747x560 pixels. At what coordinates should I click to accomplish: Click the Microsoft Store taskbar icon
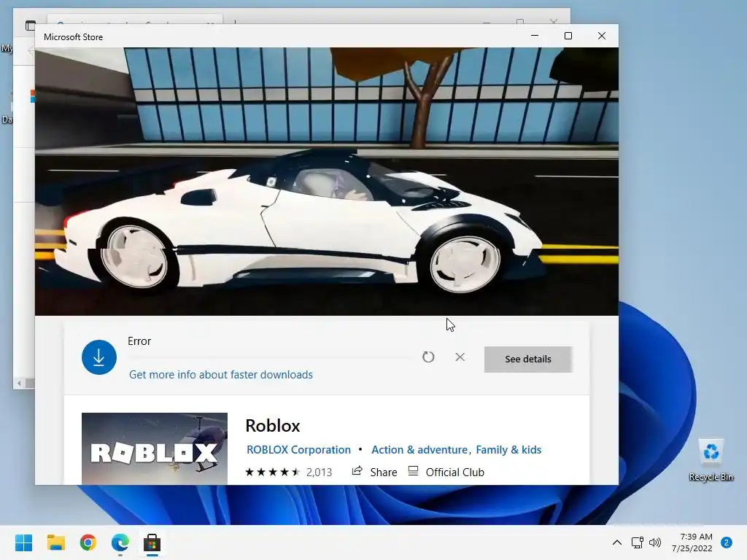point(152,542)
